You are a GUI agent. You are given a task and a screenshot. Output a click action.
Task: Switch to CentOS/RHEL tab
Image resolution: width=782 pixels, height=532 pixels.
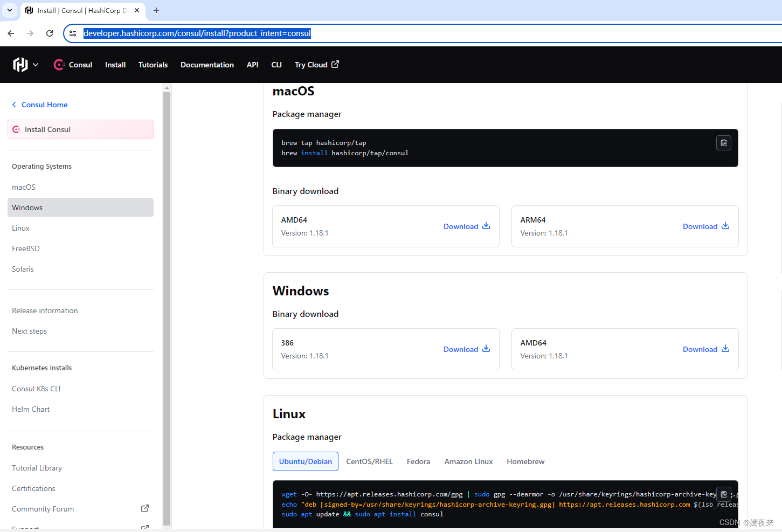(369, 461)
